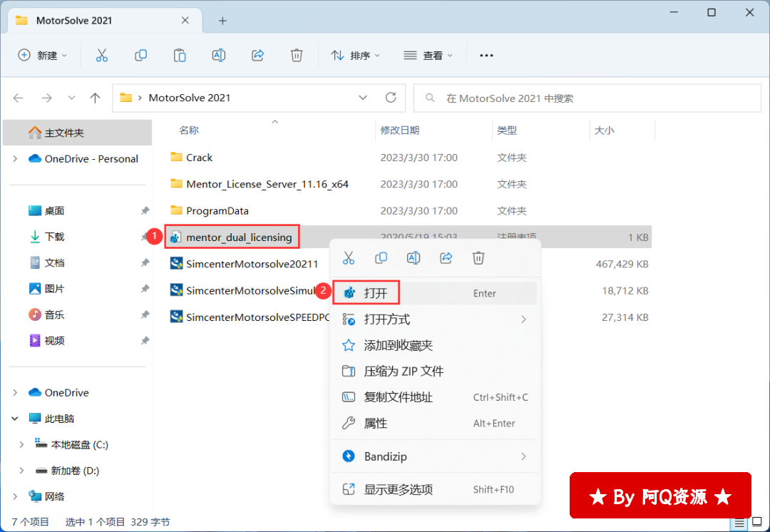Screen dimensions: 770x532
Task: Click the Cut icon in the top toolbar
Action: tap(102, 55)
